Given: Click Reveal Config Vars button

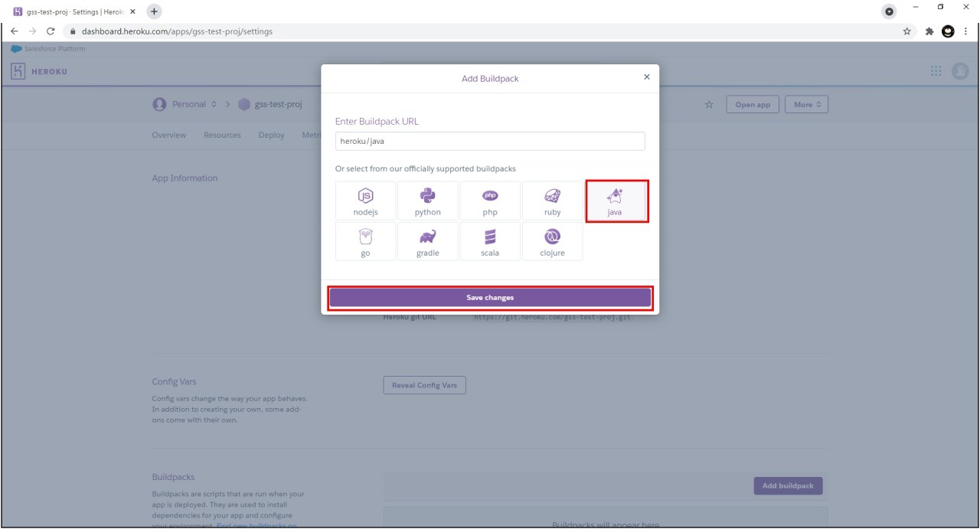Looking at the screenshot, I should pos(424,385).
